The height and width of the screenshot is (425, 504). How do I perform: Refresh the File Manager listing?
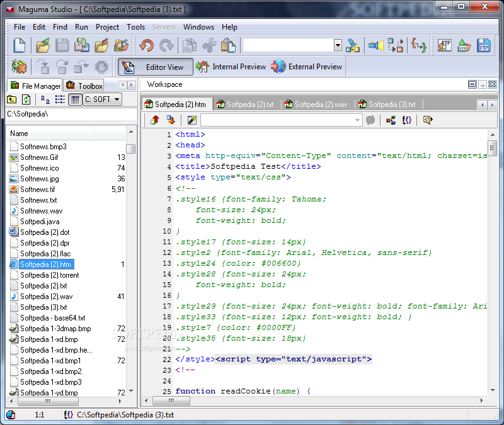click(x=26, y=99)
